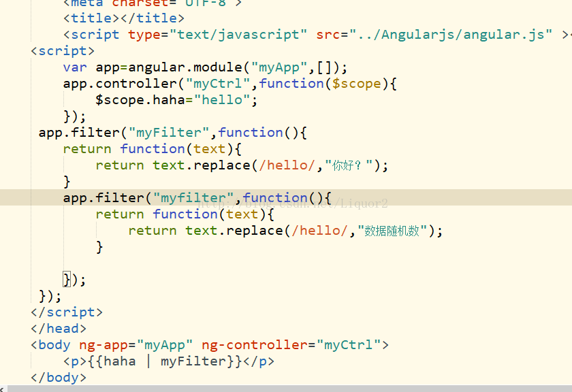
Task: Click the line "var app=angular.module"
Action: (x=205, y=67)
